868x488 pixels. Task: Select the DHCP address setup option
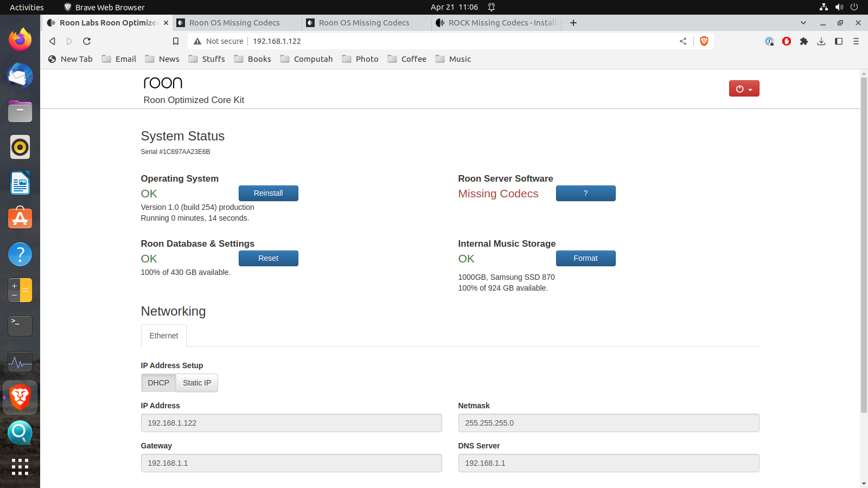pos(158,383)
